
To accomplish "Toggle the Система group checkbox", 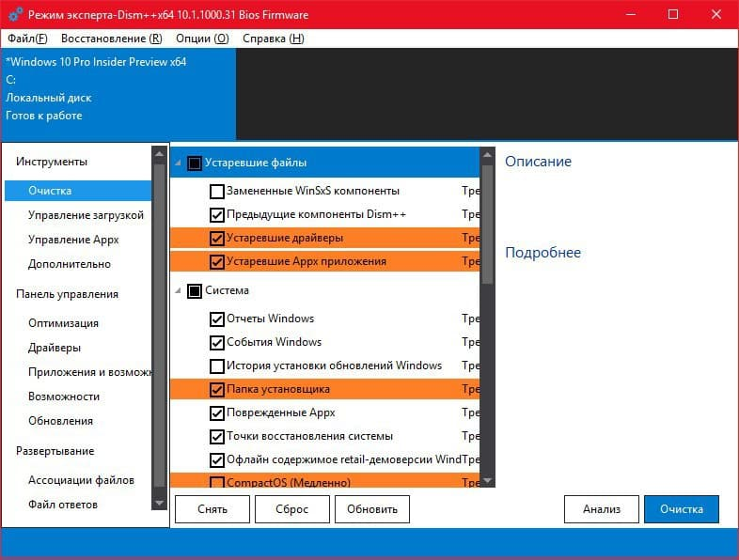I will pos(195,290).
